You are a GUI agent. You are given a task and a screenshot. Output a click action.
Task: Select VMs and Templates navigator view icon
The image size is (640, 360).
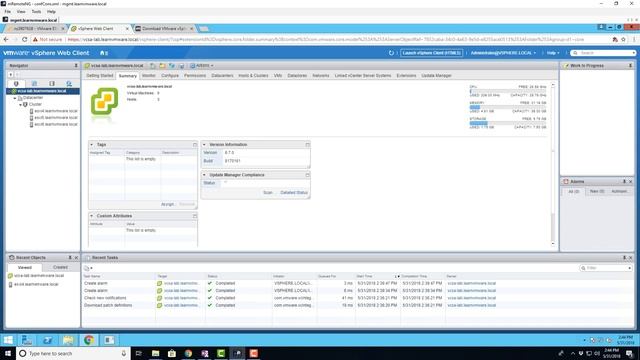[34, 84]
